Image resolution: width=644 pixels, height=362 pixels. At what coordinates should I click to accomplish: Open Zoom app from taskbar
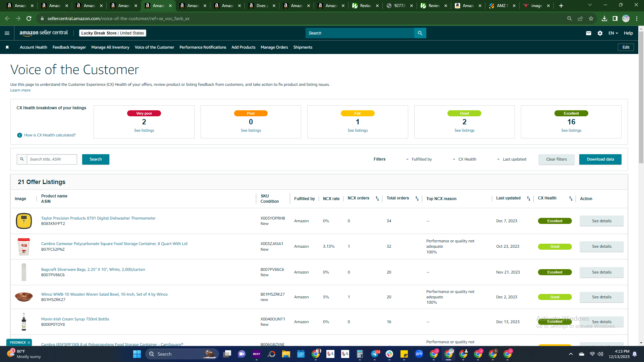click(419, 354)
